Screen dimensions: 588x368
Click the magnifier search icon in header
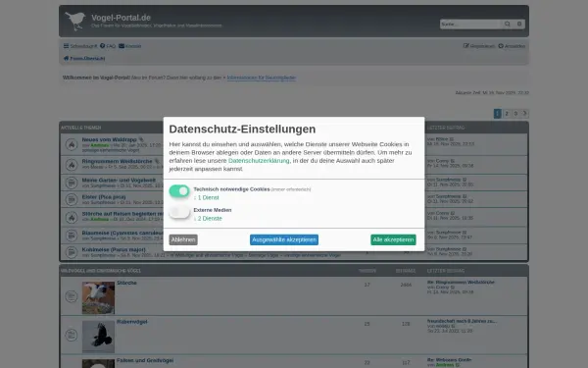point(508,24)
